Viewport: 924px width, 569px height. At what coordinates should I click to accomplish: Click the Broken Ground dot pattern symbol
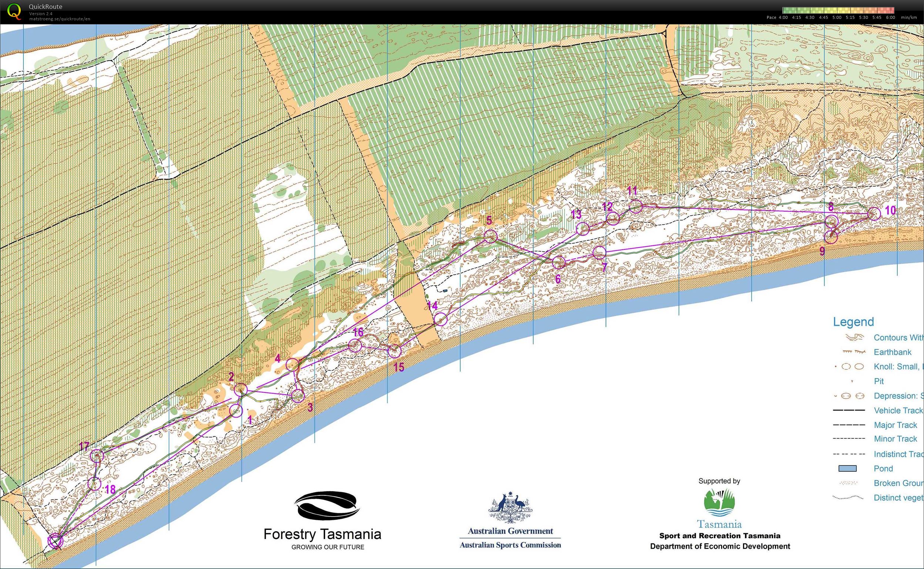tap(848, 483)
